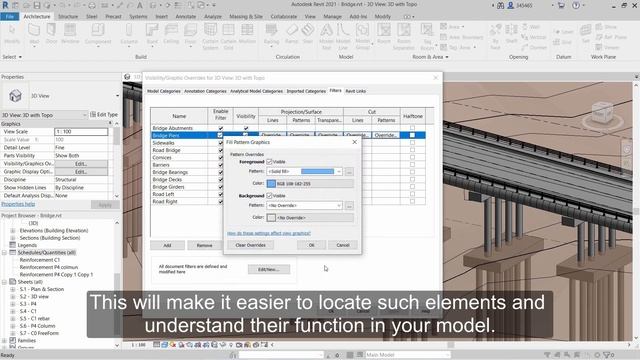
Task: Select the Stair tool icon
Action: click(308, 33)
